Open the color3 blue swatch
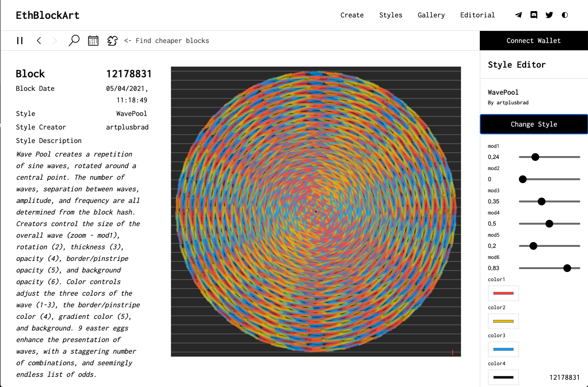Viewport: 588px width, 387px height. 503,349
